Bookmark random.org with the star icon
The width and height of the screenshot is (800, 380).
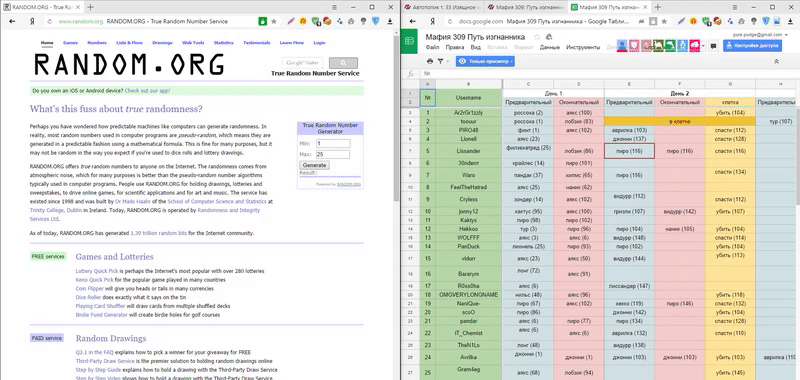tap(274, 21)
